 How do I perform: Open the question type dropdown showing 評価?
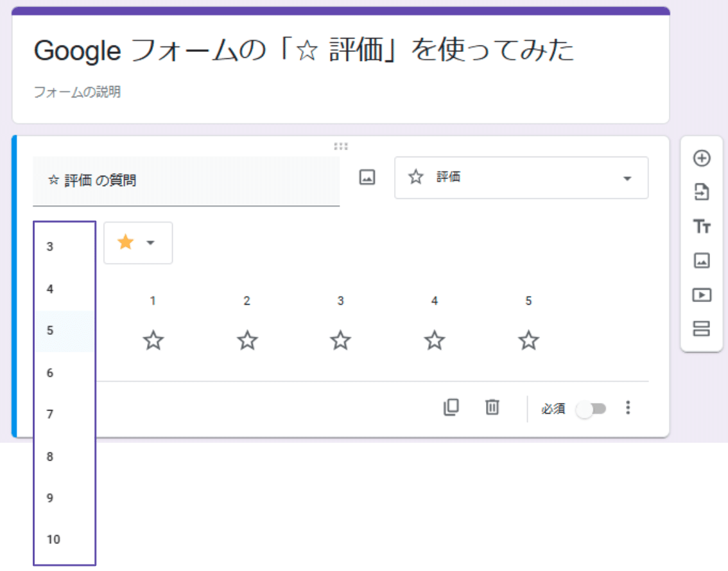(x=521, y=178)
